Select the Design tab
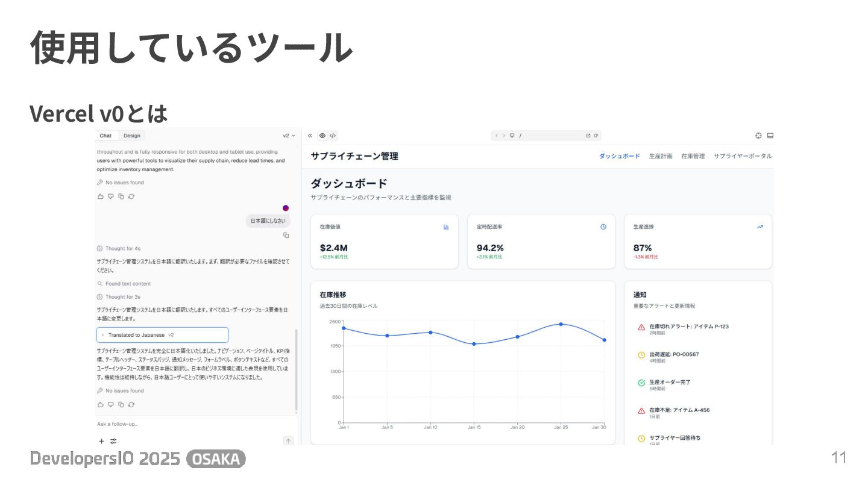The image size is (868, 488). point(132,136)
